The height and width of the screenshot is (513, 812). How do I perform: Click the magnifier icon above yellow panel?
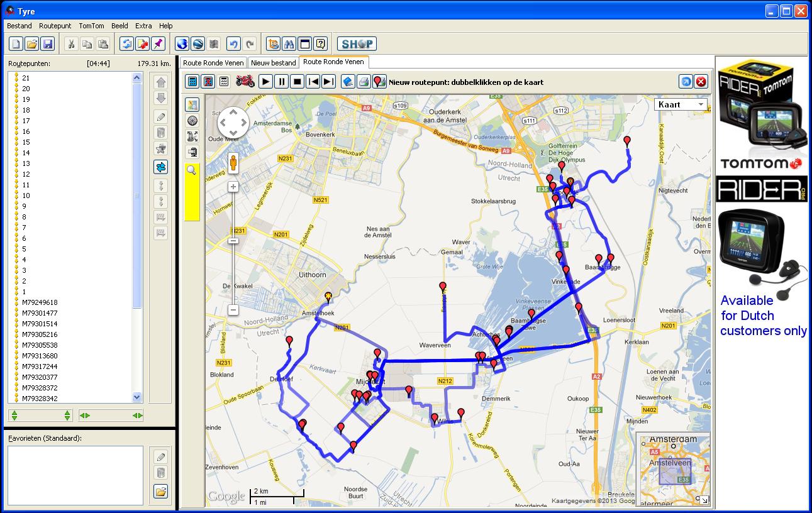coord(192,170)
